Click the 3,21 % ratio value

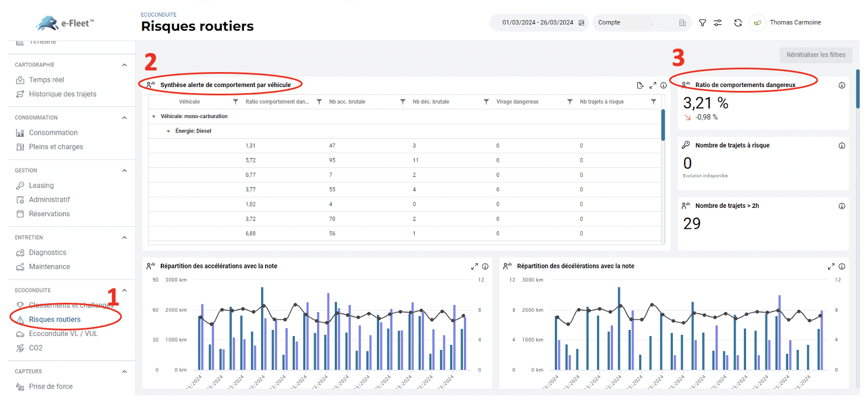click(705, 103)
